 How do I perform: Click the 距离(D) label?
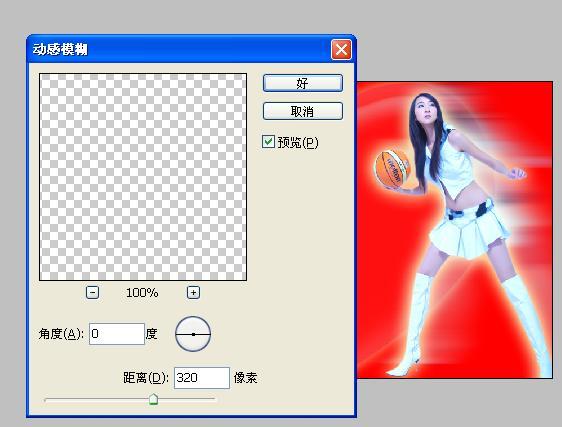[x=146, y=378]
